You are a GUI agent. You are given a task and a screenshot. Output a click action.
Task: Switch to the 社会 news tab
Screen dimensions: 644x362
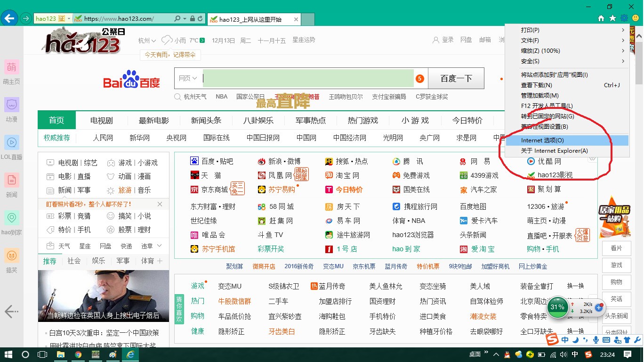(x=74, y=261)
